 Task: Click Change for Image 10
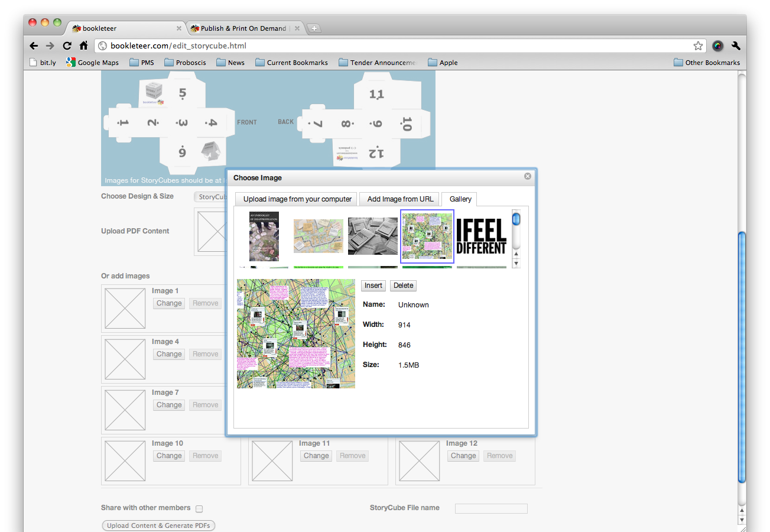(169, 456)
